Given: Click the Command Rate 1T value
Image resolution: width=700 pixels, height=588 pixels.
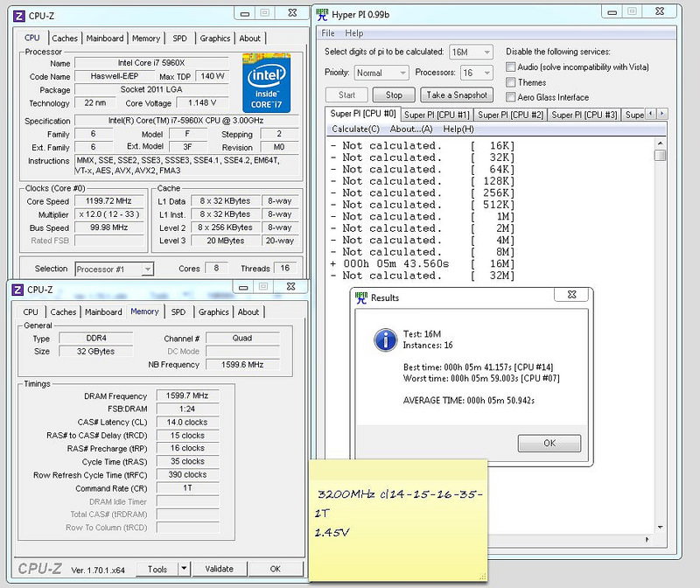Looking at the screenshot, I should coord(187,488).
